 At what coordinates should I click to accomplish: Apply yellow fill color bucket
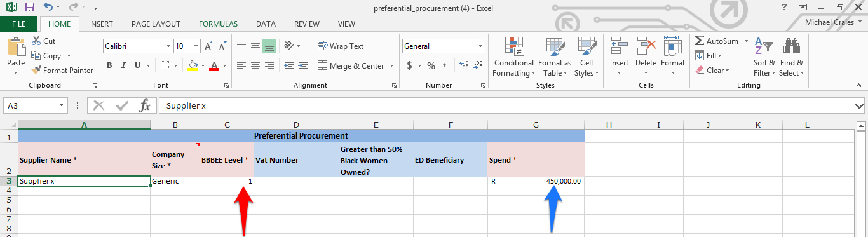[x=193, y=65]
